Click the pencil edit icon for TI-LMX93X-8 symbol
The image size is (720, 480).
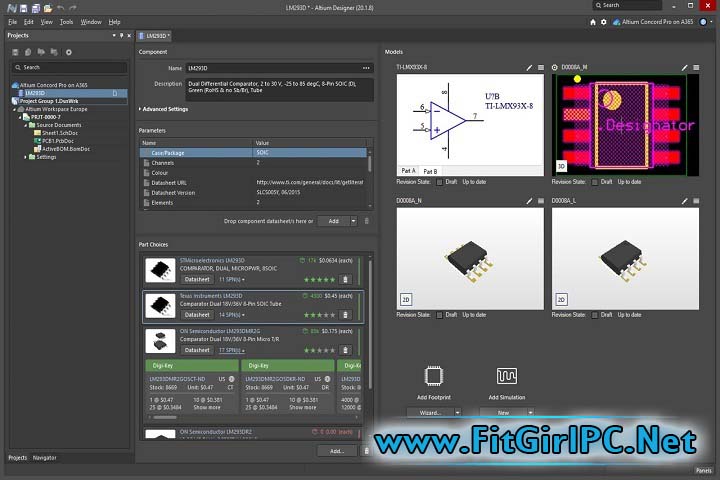point(529,67)
